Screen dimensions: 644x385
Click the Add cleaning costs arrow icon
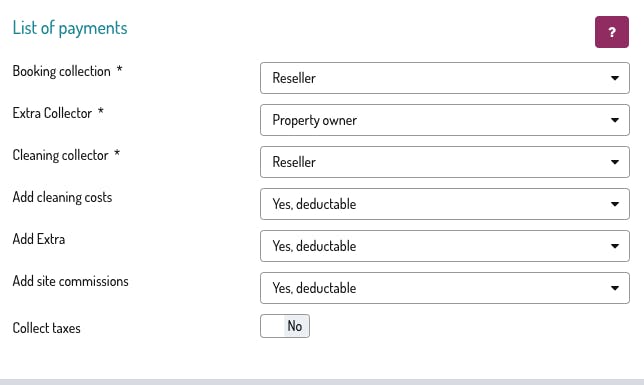click(x=614, y=204)
